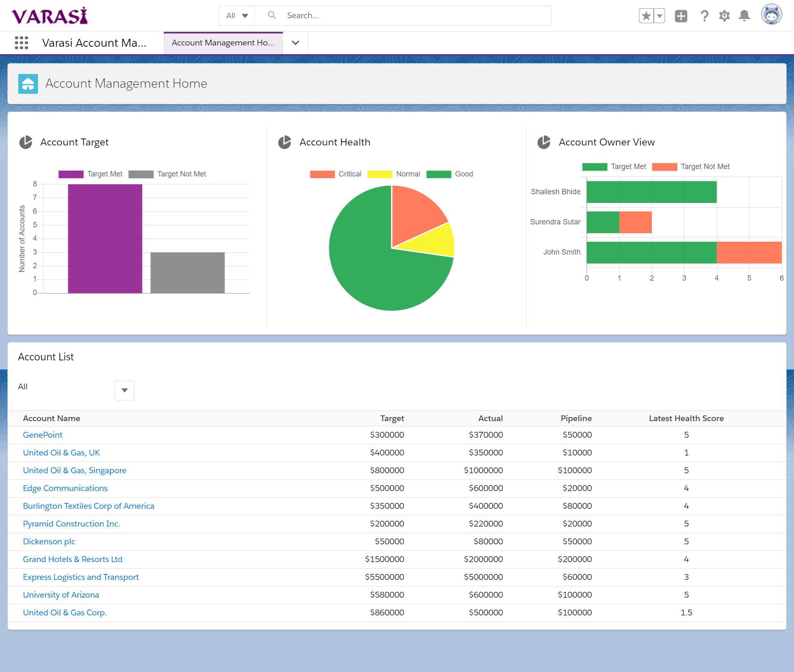Viewport: 794px width, 672px height.
Task: Open the Burlington Textiles Corp of America account
Action: [x=88, y=506]
